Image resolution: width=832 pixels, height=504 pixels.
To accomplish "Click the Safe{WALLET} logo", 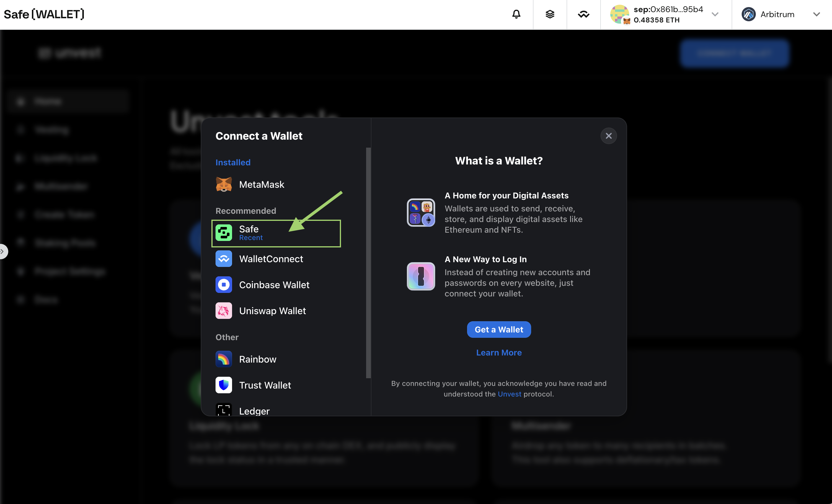I will click(44, 14).
